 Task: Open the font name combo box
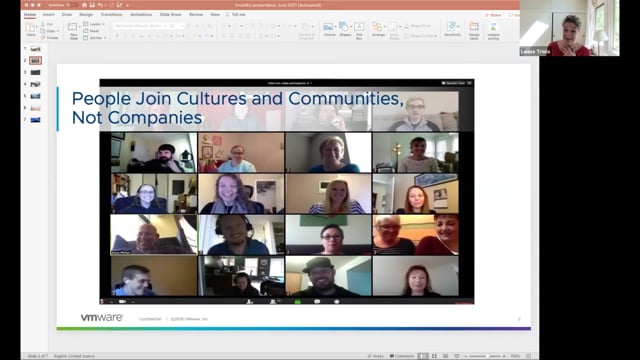140,26
